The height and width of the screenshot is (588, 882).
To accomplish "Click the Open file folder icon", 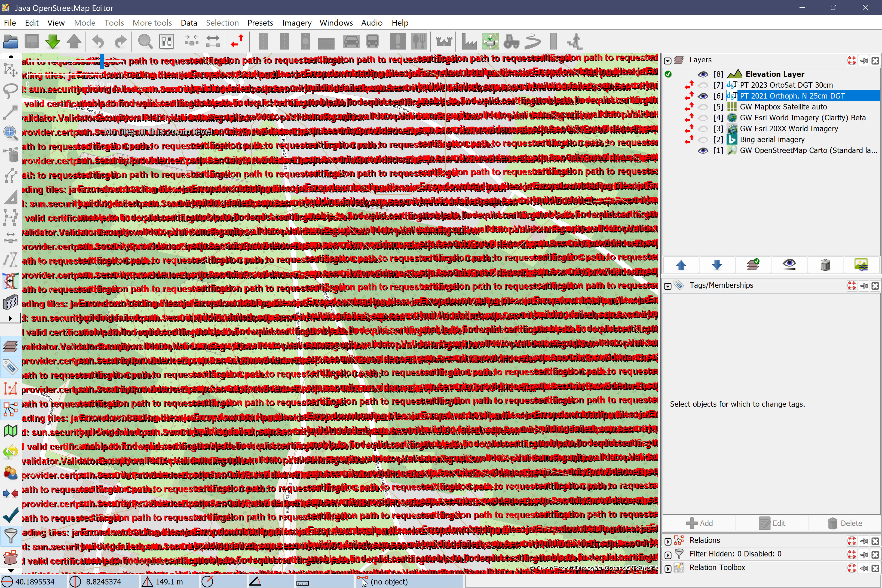I will pyautogui.click(x=11, y=41).
